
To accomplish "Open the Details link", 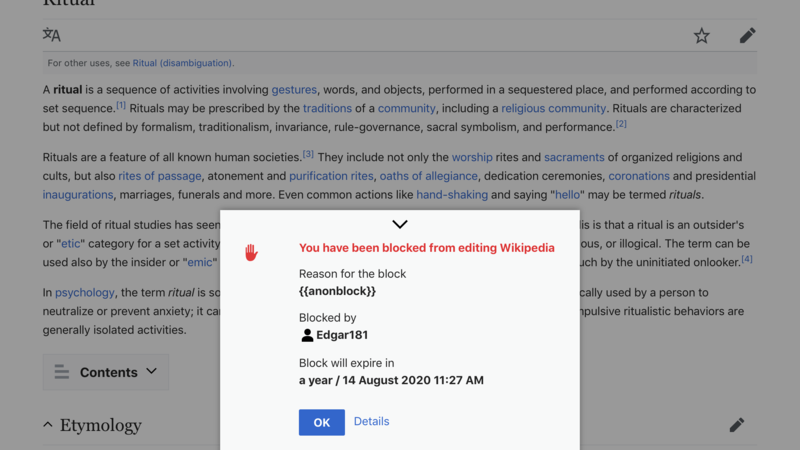I will click(371, 421).
